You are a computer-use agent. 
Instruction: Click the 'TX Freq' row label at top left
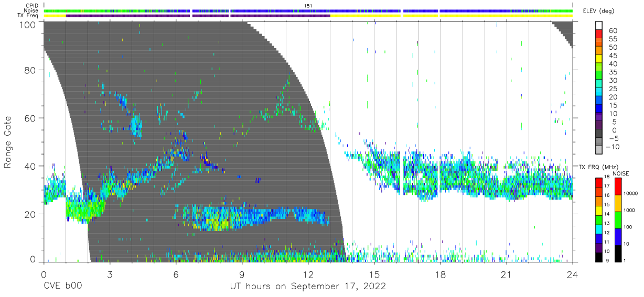coord(29,16)
